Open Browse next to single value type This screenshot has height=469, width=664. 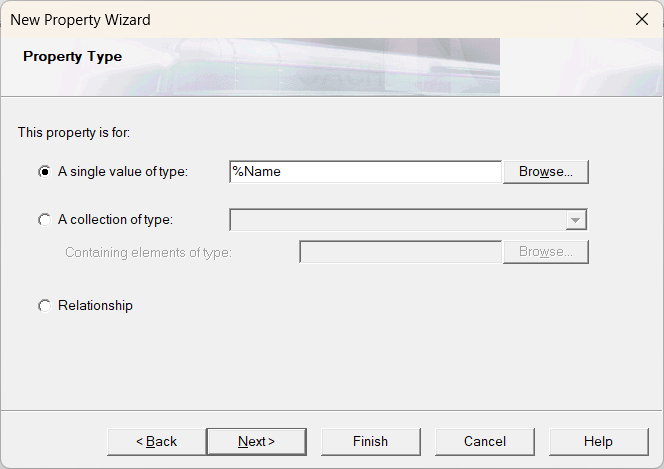pyautogui.click(x=545, y=171)
